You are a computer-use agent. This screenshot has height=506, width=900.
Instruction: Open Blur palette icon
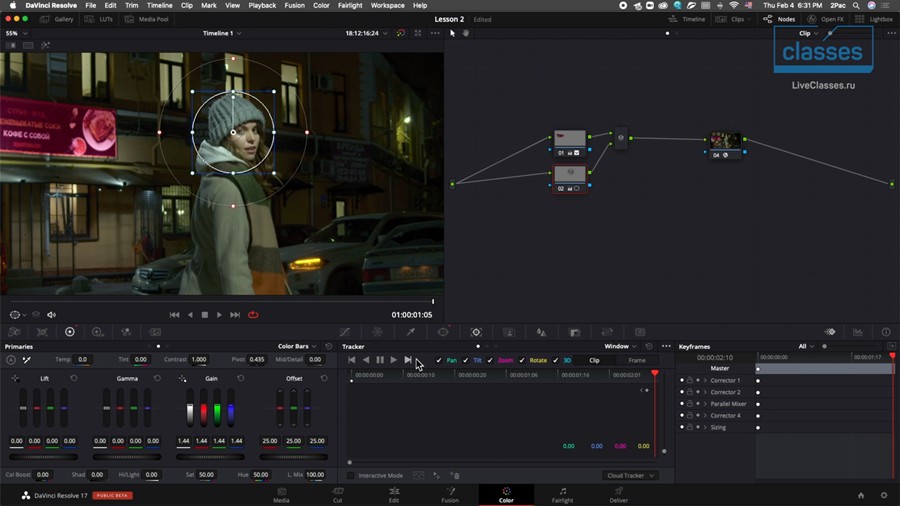point(541,332)
